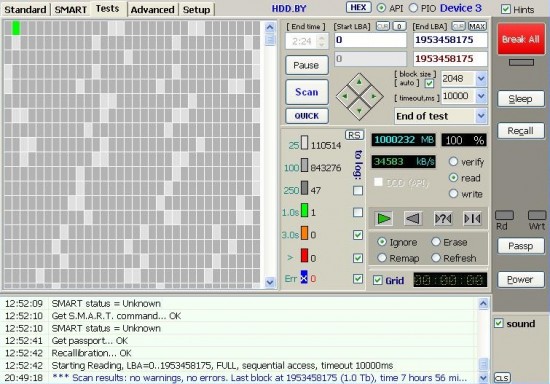The height and width of the screenshot is (384, 550).
Task: Open the End of test action dropdown
Action: click(481, 116)
